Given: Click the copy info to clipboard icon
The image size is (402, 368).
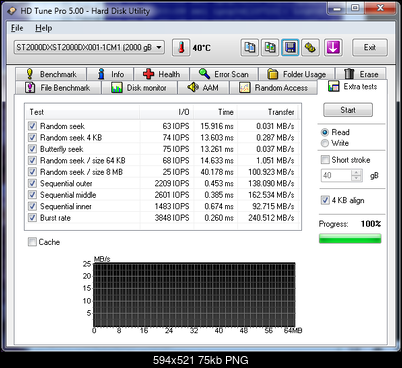Looking at the screenshot, I should pos(250,47).
